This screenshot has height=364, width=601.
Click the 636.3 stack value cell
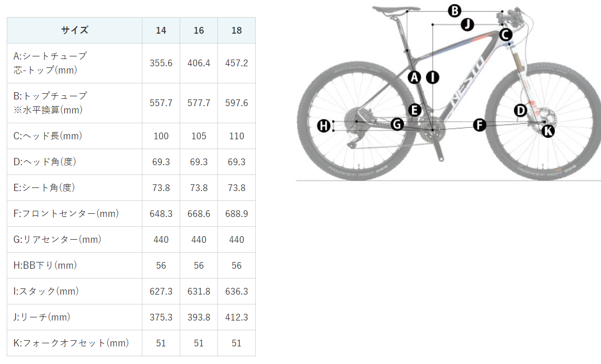[x=237, y=291]
